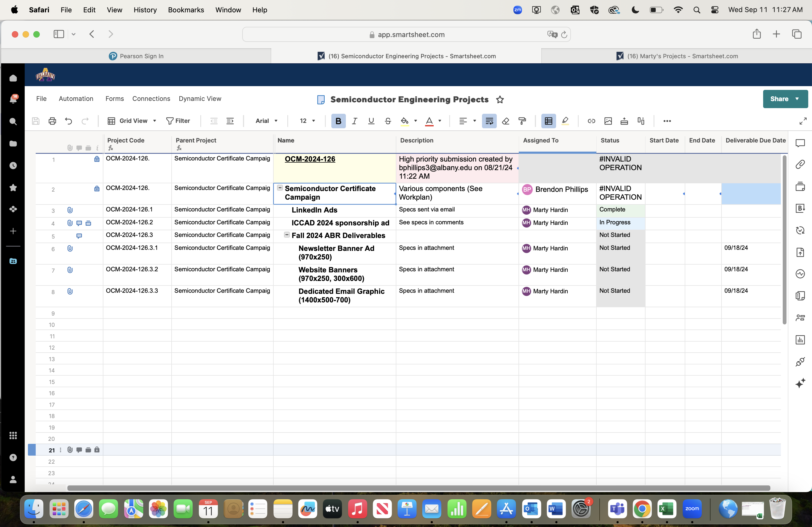The width and height of the screenshot is (812, 527).
Task: Switch to Pearson Sign In tab
Action: (136, 56)
